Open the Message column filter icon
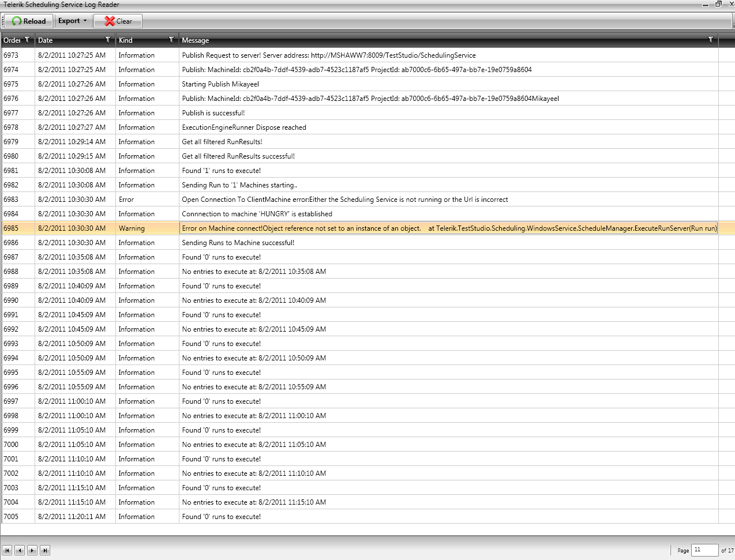 click(x=710, y=40)
